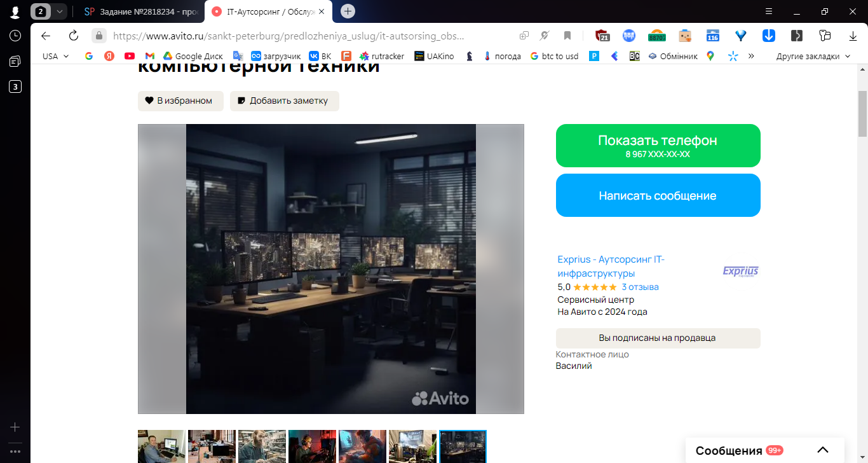Open the browser hamburger menu

(768, 11)
